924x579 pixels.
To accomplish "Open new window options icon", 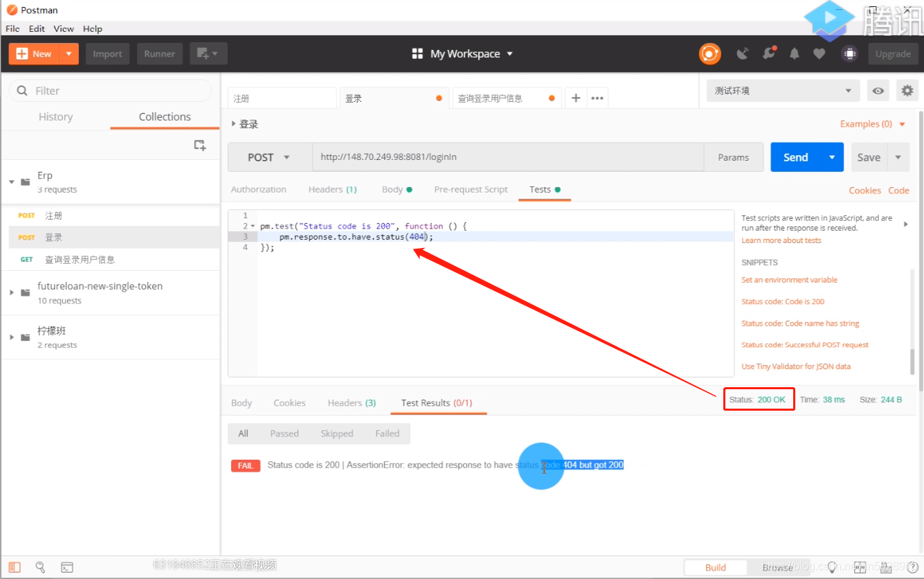I will pos(208,54).
